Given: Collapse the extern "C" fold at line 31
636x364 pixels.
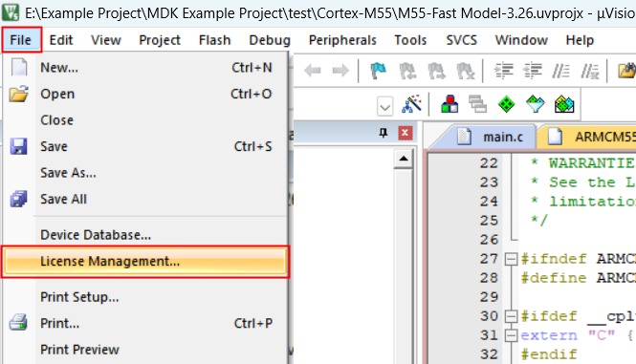Looking at the screenshot, I should click(x=511, y=335).
